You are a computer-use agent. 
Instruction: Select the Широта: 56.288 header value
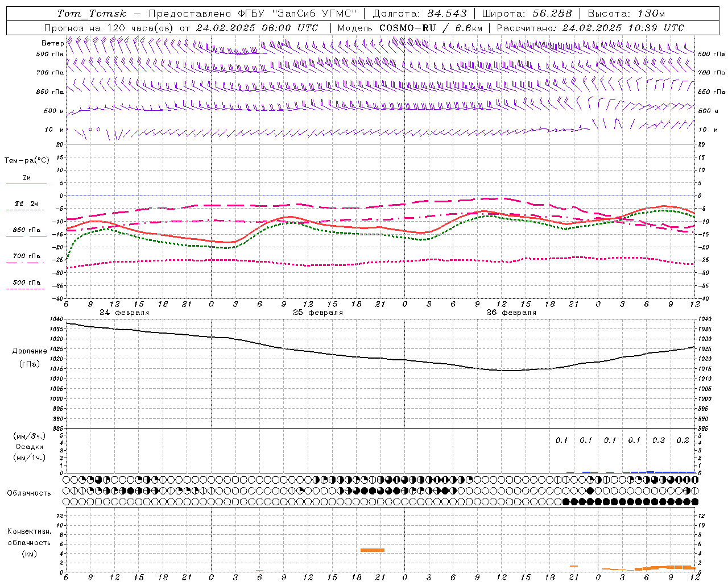point(527,14)
